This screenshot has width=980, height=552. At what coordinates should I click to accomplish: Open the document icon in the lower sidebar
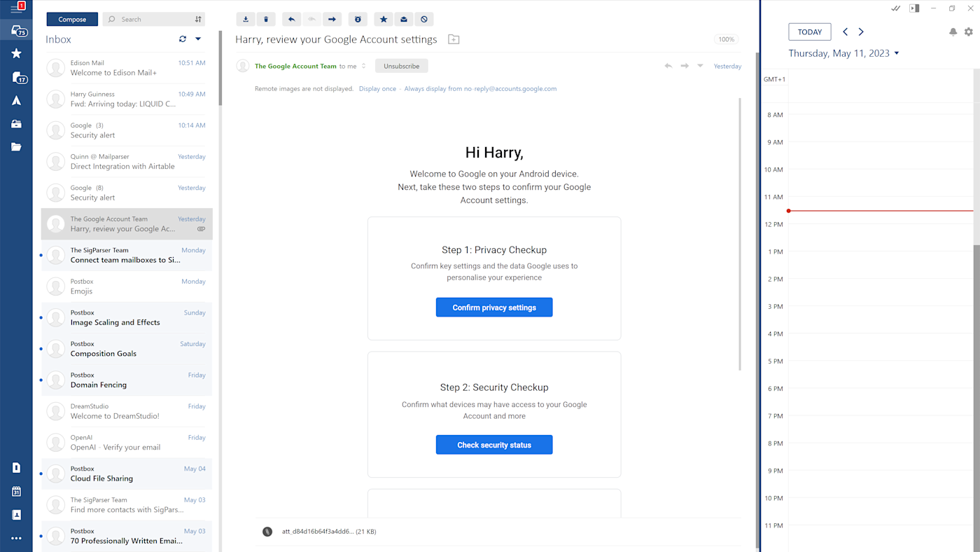pyautogui.click(x=16, y=468)
